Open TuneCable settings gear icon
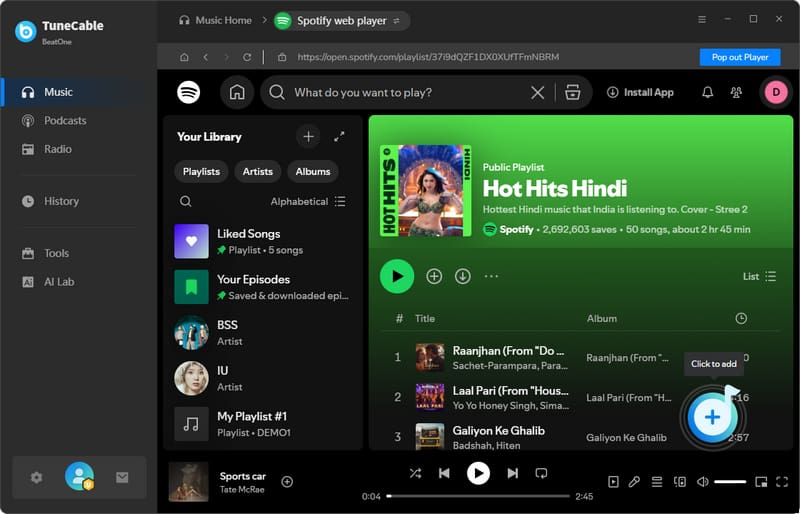 click(36, 478)
